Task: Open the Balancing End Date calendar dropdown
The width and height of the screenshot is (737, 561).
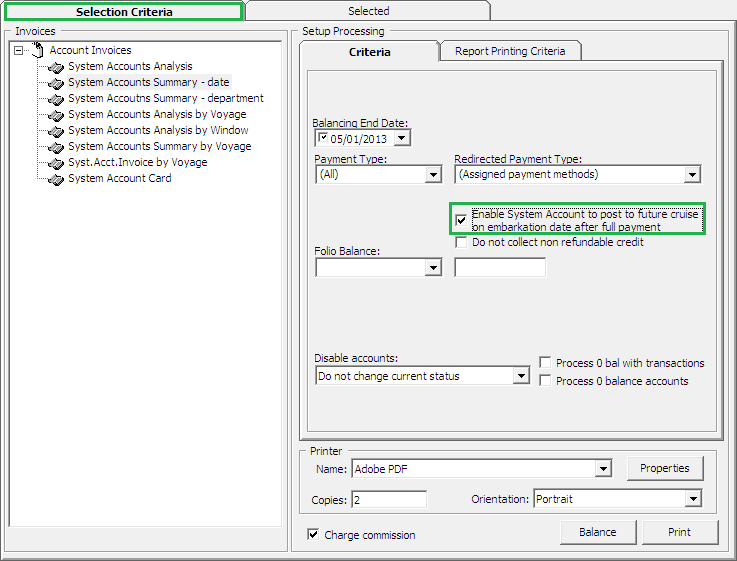Action: click(x=401, y=138)
